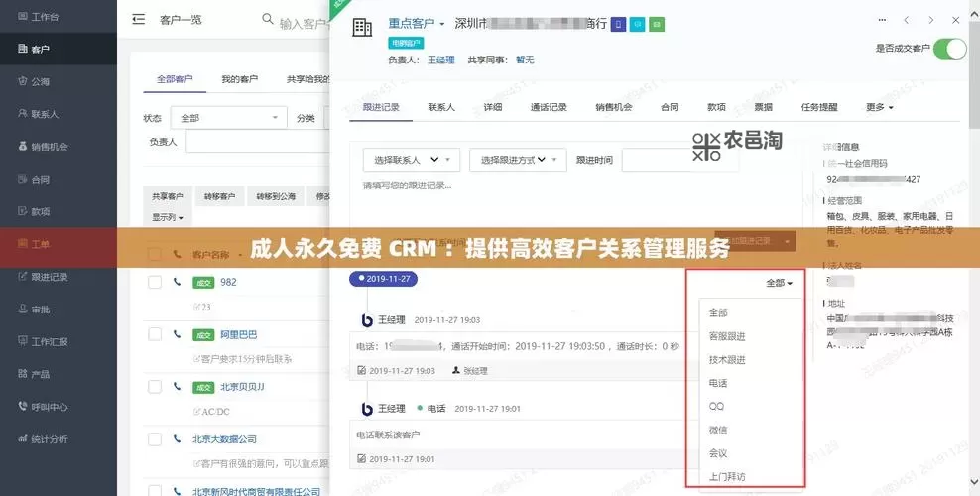Open the 任务提醒 tab
This screenshot has height=496, width=980.
tap(819, 107)
